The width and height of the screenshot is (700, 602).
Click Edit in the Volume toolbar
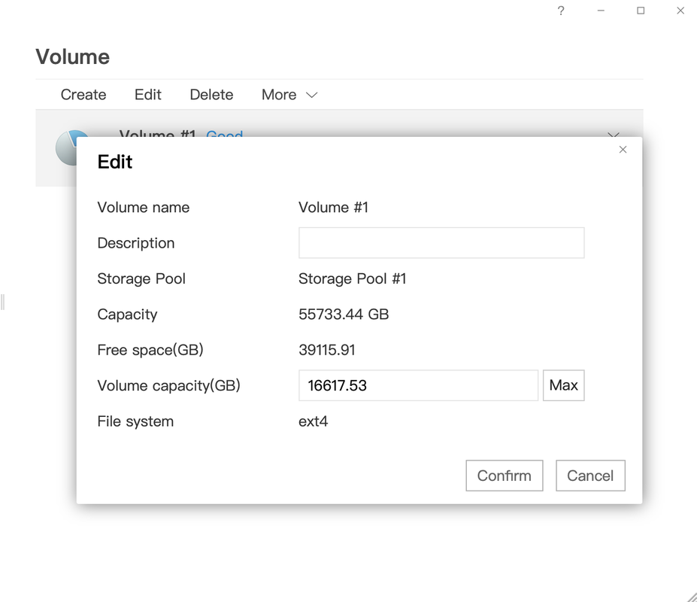click(148, 95)
